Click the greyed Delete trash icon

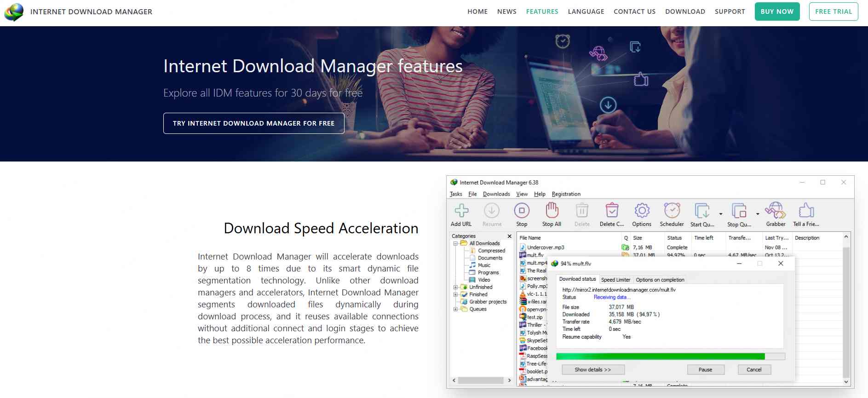coord(582,211)
